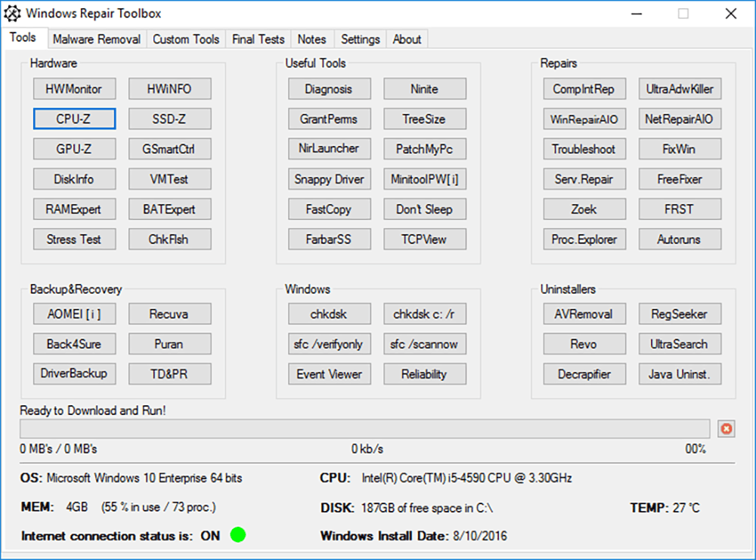Click GrantPerms

coord(330,119)
